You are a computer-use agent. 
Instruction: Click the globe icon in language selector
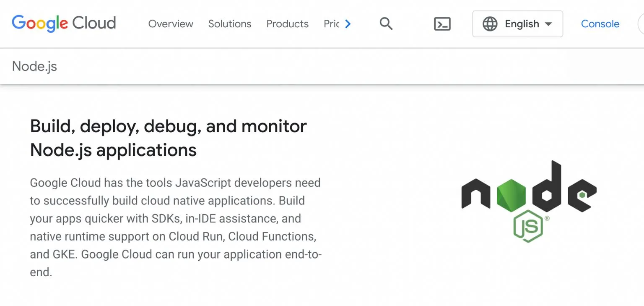489,24
